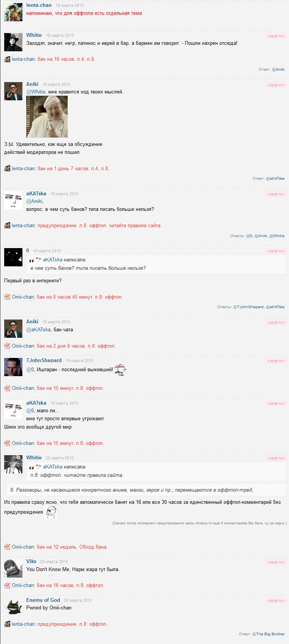
Task: Open TJohnShepard's avatar picture
Action: click(13, 367)
